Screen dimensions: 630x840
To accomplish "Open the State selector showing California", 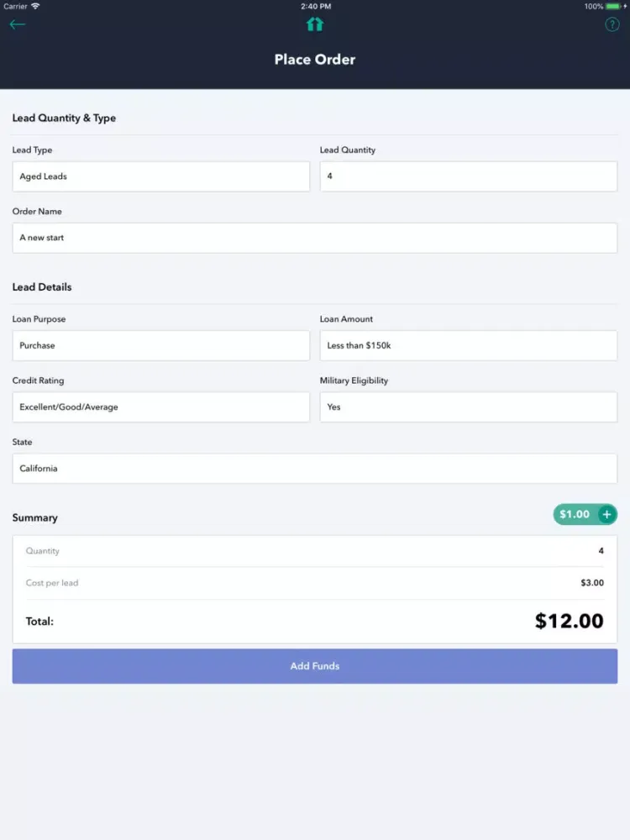I will (x=315, y=469).
